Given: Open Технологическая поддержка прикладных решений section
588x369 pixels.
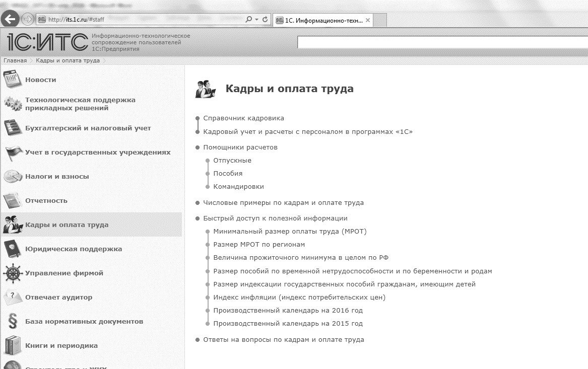Looking at the screenshot, I should coord(80,104).
